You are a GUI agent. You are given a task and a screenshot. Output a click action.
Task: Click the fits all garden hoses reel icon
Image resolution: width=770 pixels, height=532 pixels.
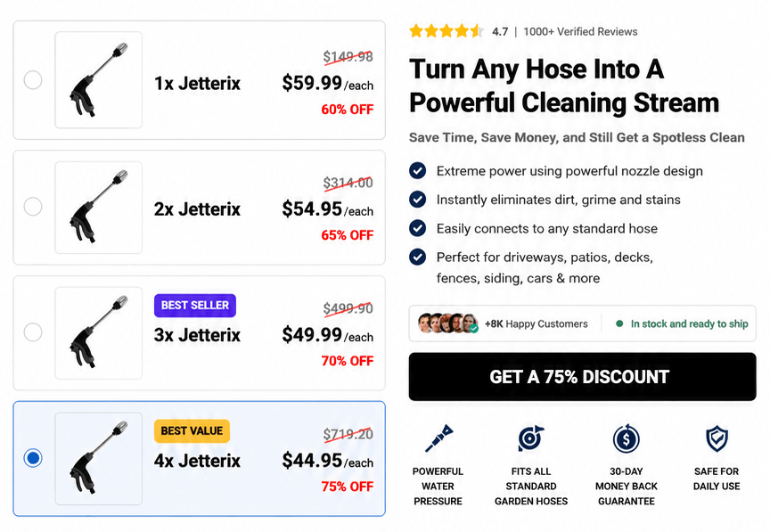tap(530, 438)
